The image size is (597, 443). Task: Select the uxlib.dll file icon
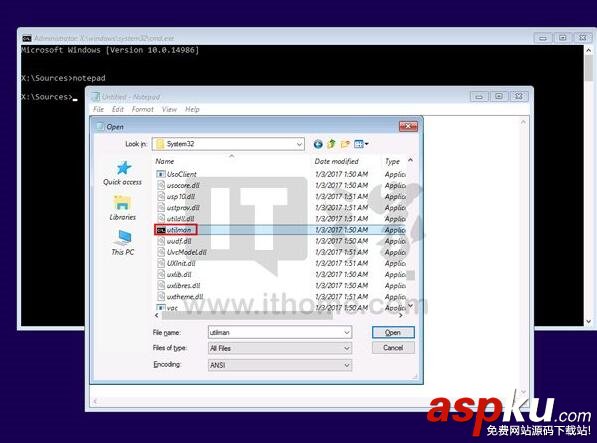click(x=161, y=274)
